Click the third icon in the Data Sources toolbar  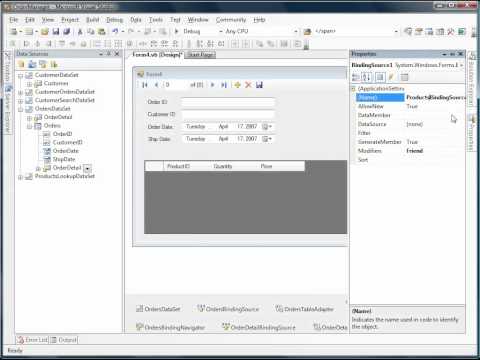click(x=43, y=64)
